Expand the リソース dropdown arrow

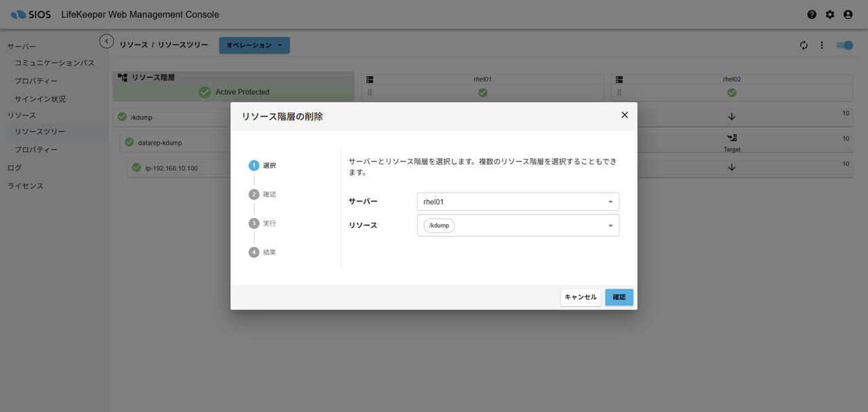pyautogui.click(x=610, y=226)
